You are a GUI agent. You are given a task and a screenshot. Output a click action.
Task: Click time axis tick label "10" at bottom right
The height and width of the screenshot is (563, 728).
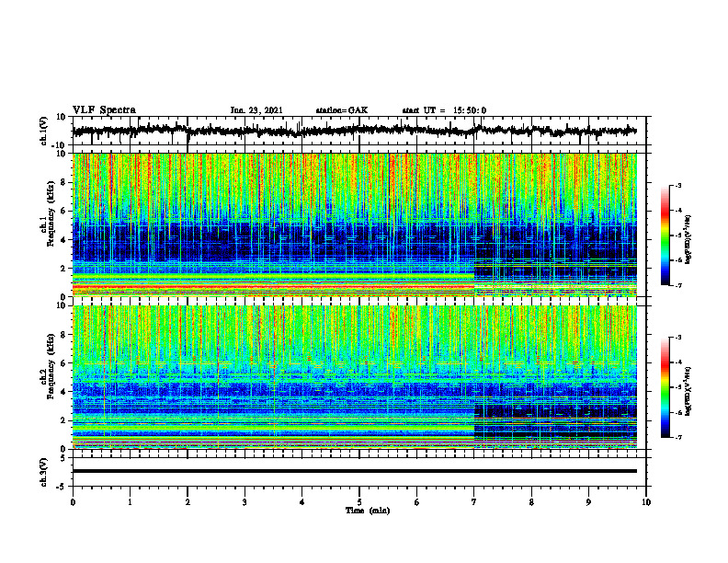click(646, 502)
